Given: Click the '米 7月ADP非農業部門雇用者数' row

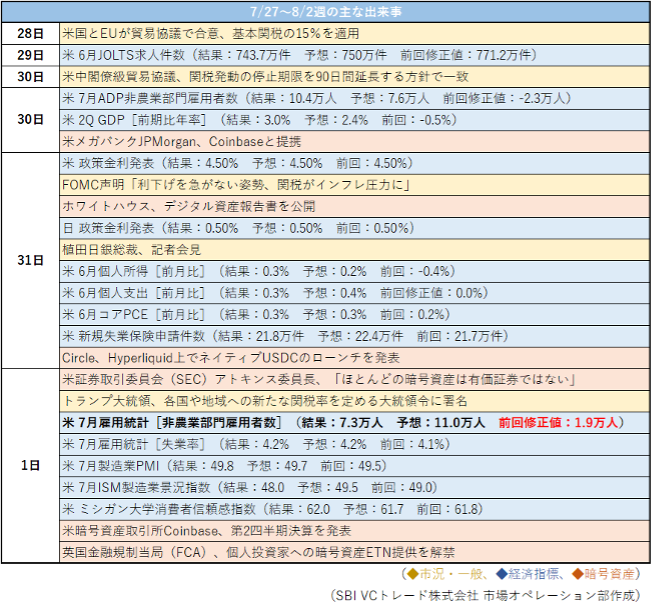Looking at the screenshot, I should (355, 98).
